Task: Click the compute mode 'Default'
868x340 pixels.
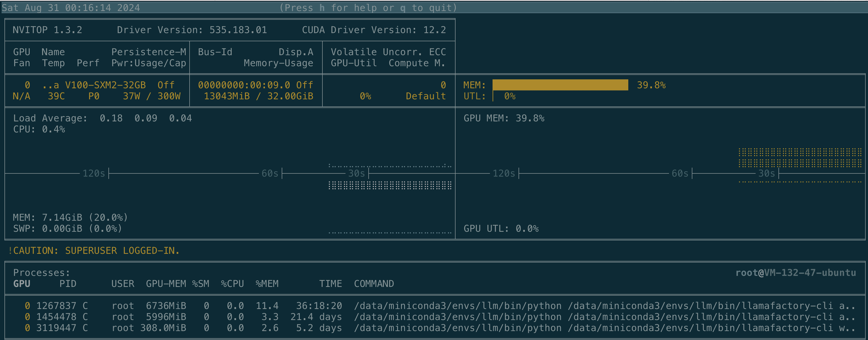Action: (x=426, y=96)
